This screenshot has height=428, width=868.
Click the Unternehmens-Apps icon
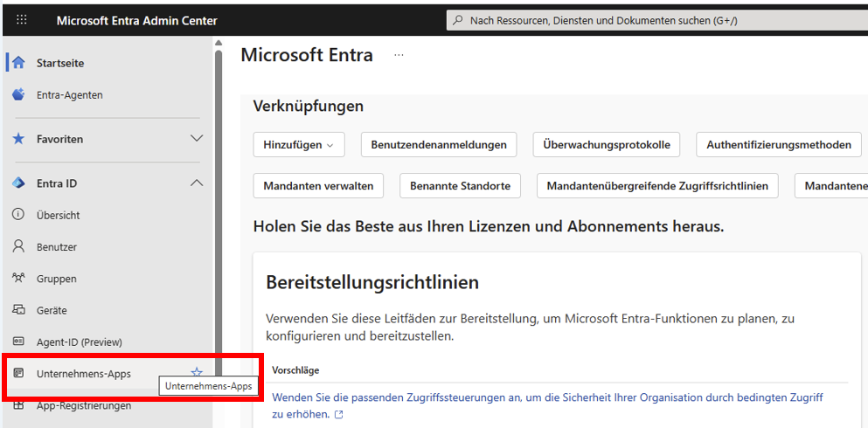18,373
